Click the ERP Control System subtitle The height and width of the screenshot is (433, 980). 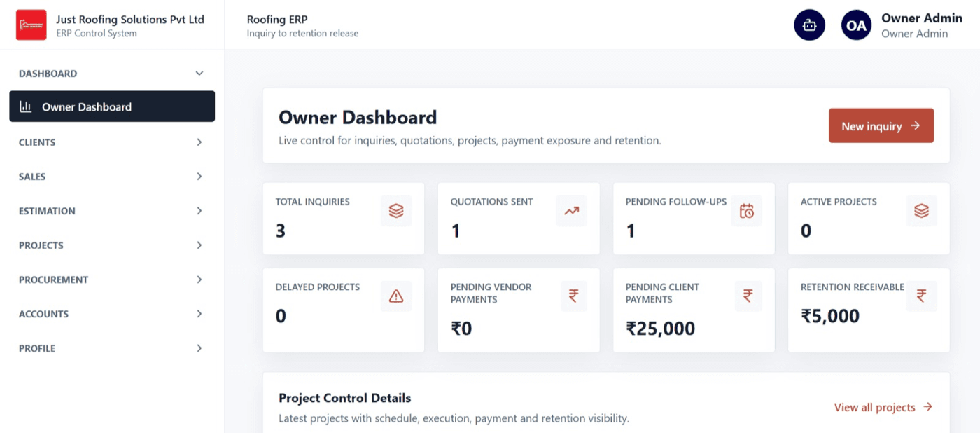pos(97,33)
